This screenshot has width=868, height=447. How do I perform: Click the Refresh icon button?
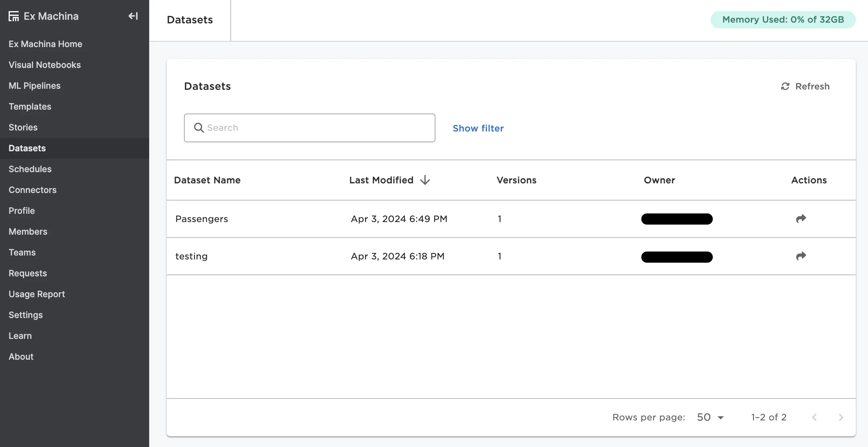(785, 86)
